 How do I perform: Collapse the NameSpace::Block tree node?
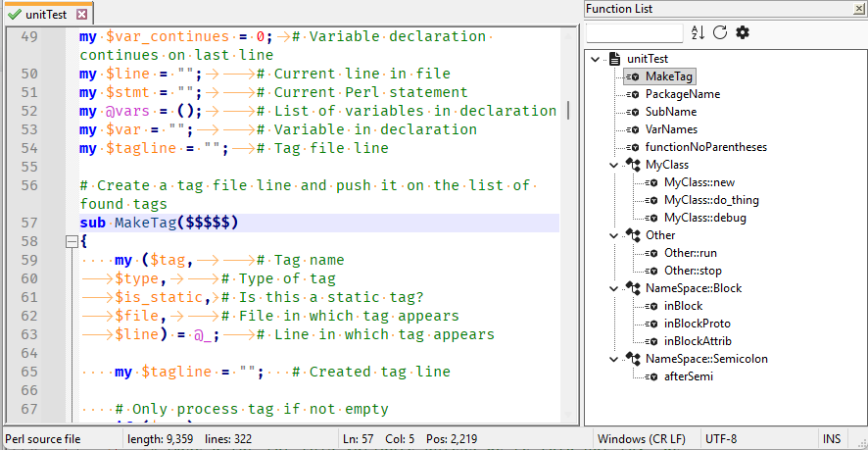pos(613,288)
